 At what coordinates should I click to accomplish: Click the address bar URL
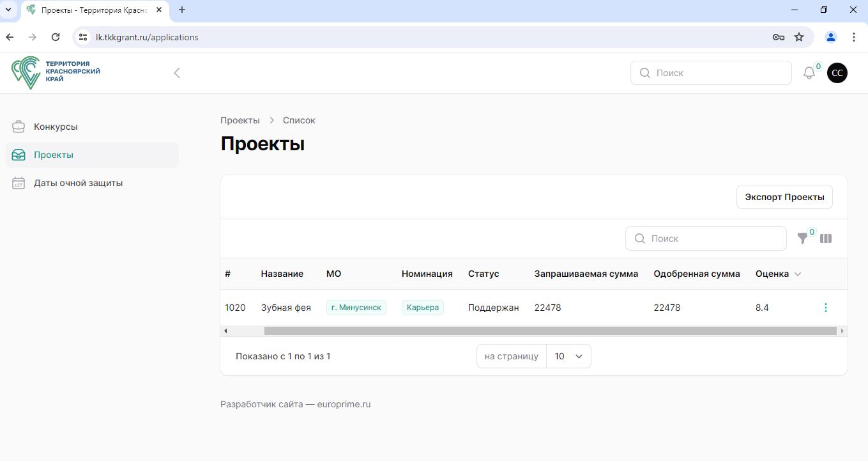147,37
